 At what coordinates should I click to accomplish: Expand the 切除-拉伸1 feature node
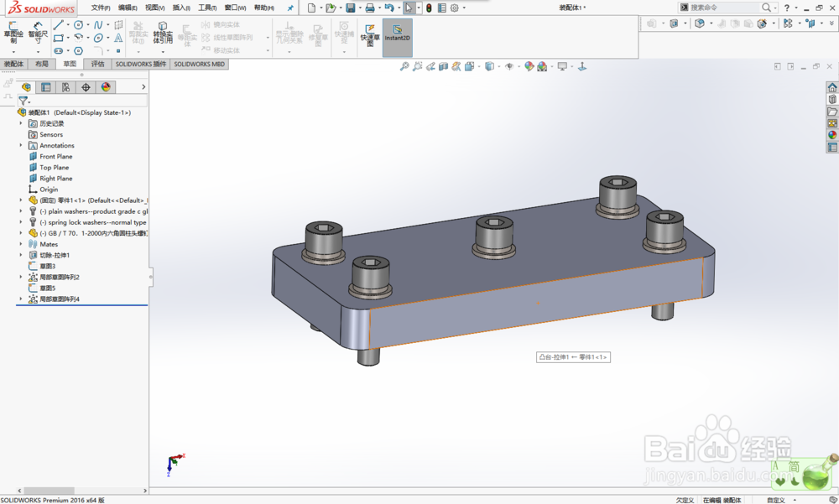tap(21, 255)
